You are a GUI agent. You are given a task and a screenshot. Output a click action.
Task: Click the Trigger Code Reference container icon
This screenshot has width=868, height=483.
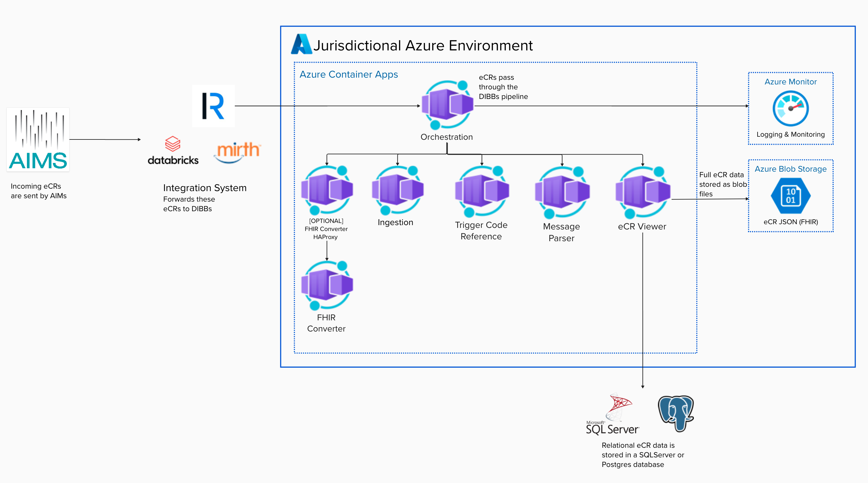pyautogui.click(x=482, y=191)
